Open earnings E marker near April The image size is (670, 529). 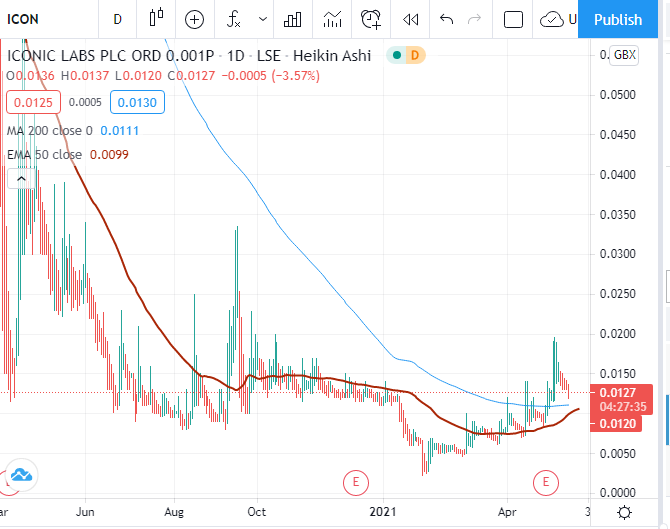pos(546,482)
